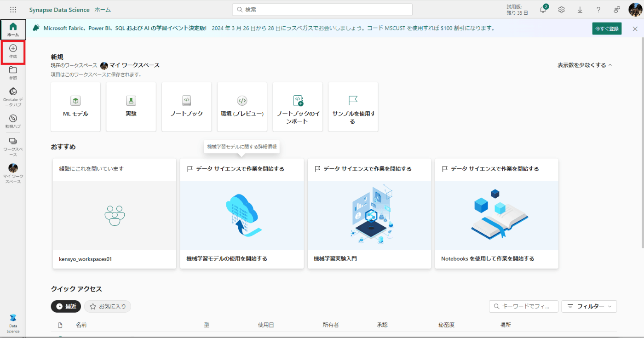Open the Create (作成) sidebar item

[x=13, y=52]
